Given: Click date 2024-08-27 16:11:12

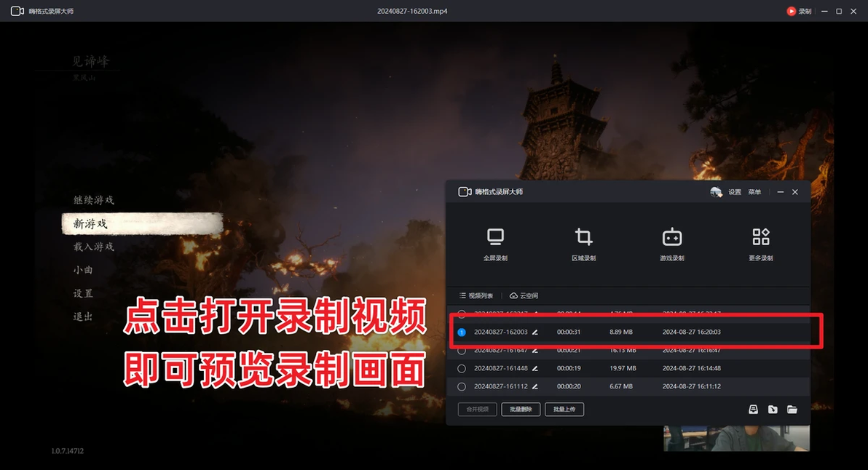Looking at the screenshot, I should click(691, 386).
